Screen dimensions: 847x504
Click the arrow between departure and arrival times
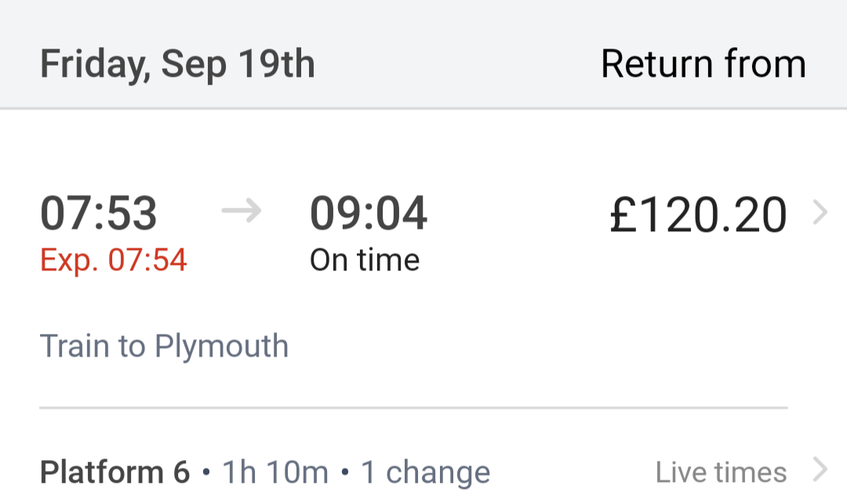[241, 212]
